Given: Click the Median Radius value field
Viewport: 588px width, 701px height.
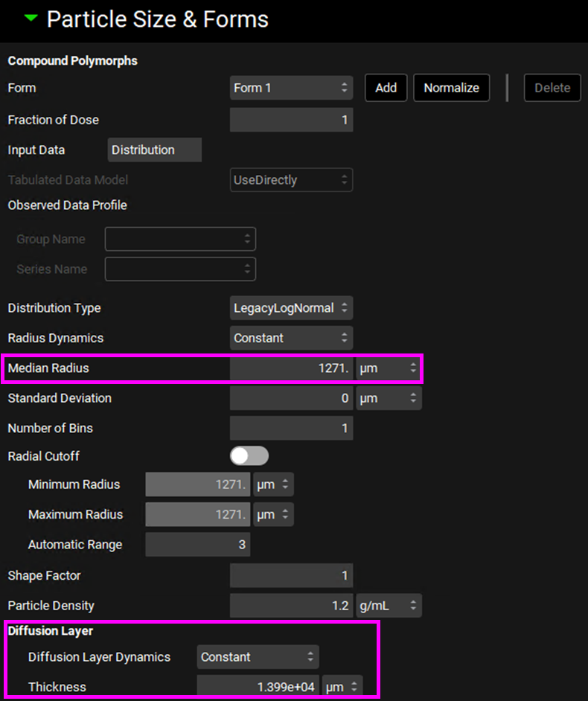Looking at the screenshot, I should pos(291,368).
